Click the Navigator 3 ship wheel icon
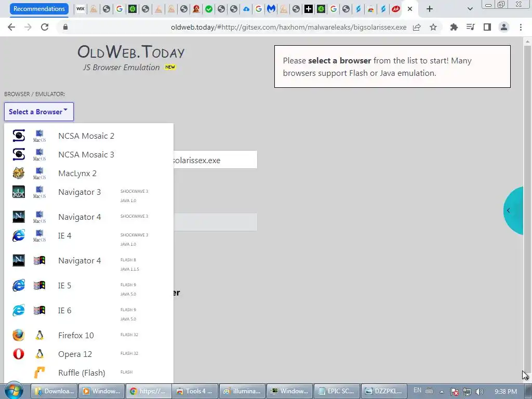This screenshot has height=399, width=532. [19, 192]
